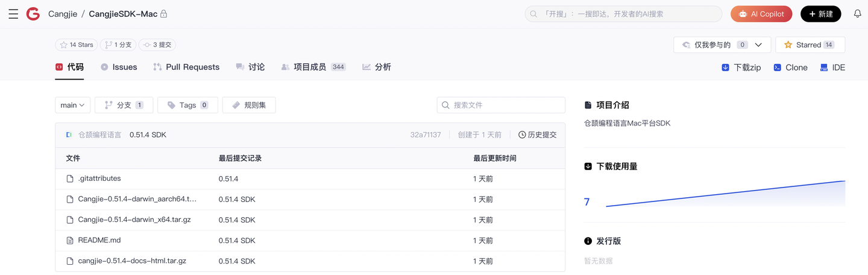Open the 新建 create menu
The height and width of the screenshot is (275, 868).
(x=820, y=14)
